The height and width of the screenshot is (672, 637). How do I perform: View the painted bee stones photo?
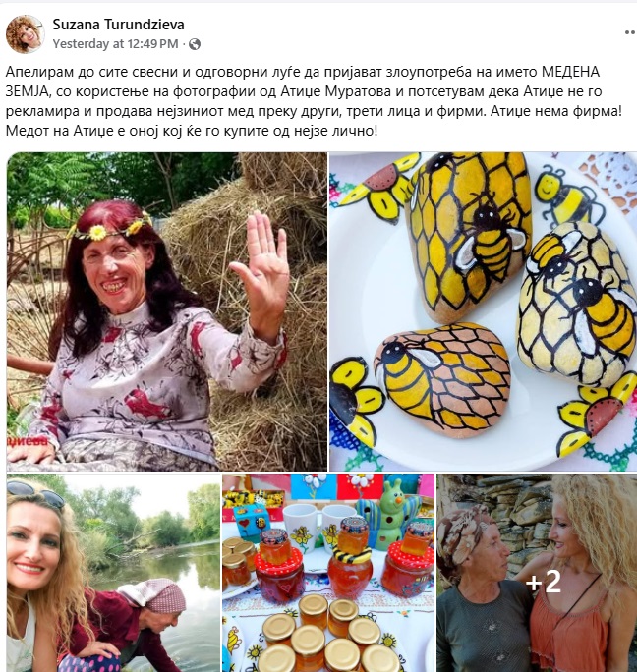point(483,311)
